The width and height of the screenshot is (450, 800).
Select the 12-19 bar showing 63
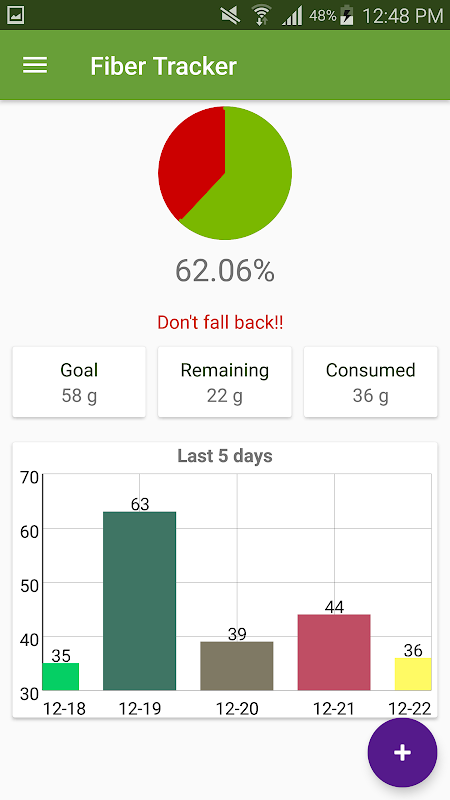(139, 601)
